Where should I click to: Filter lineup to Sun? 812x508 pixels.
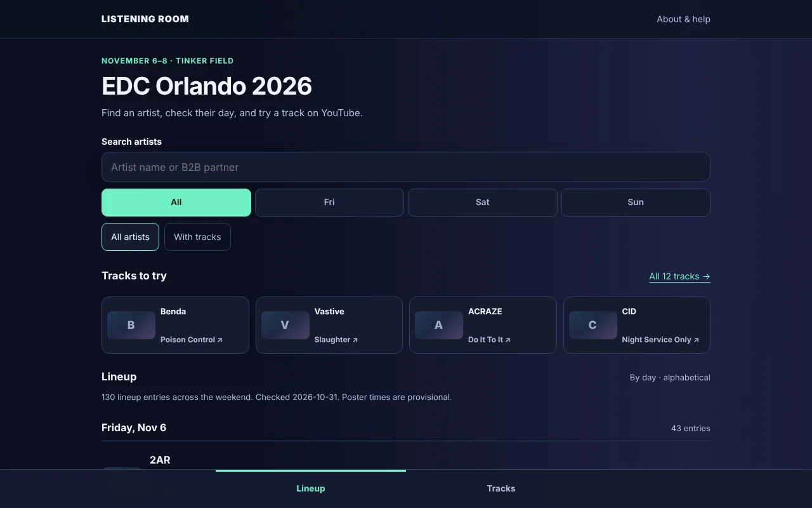point(636,203)
